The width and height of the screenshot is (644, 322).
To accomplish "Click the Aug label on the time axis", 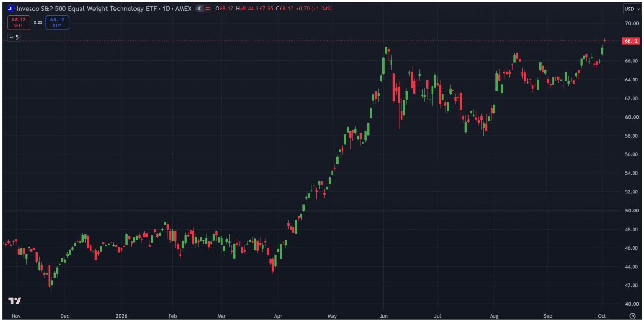I will coord(494,316).
